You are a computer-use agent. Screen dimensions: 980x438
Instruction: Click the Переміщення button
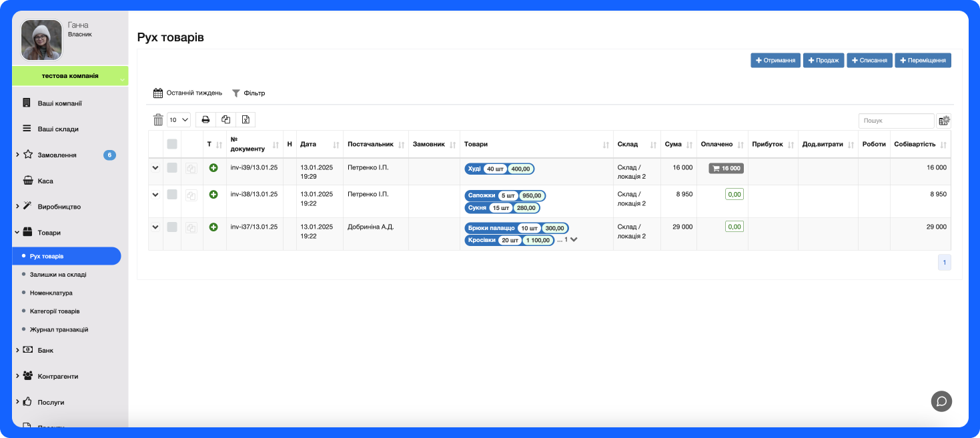(923, 61)
